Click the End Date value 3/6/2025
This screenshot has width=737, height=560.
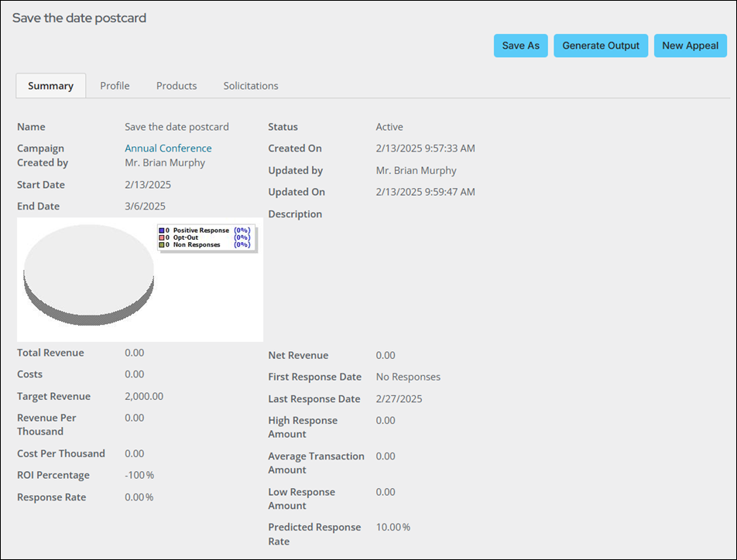click(x=146, y=207)
